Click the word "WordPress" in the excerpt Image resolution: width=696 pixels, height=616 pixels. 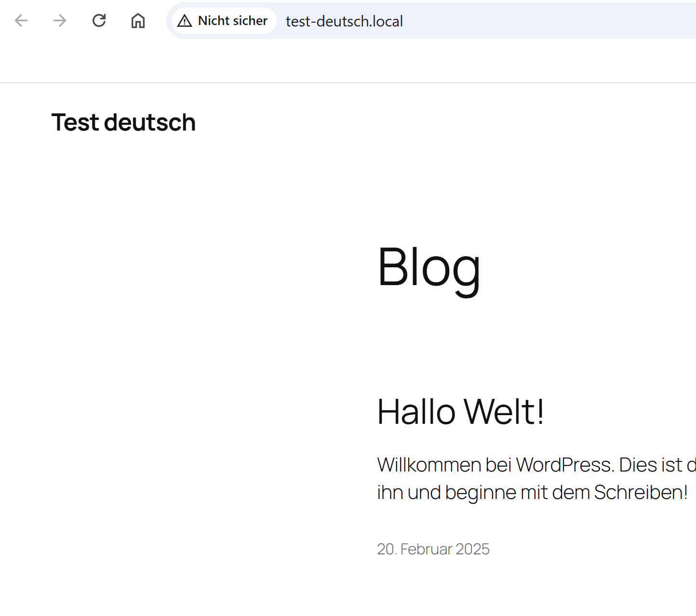coord(564,465)
